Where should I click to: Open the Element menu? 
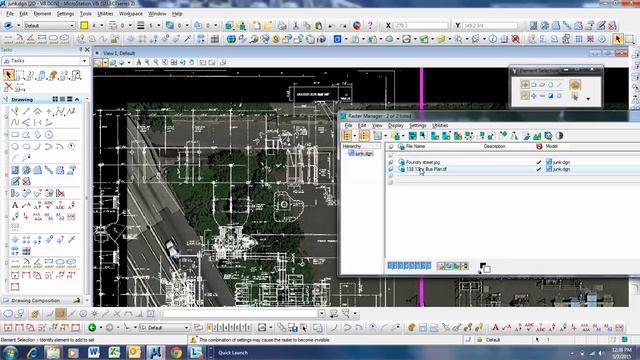pos(42,13)
